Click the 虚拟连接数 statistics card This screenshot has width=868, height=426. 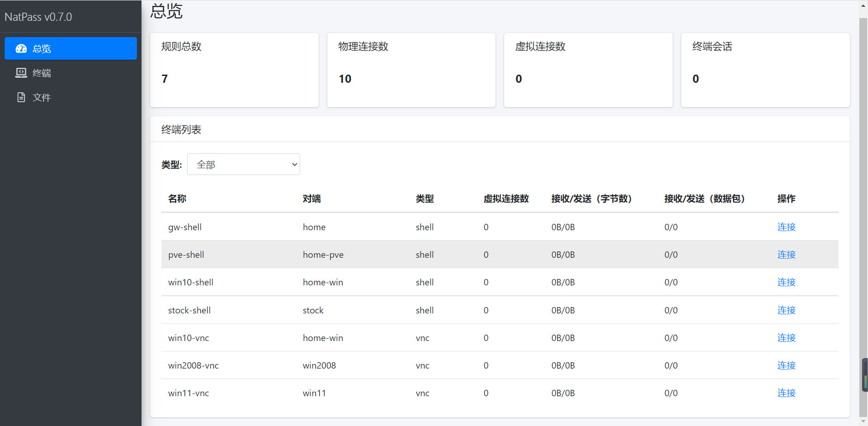588,70
